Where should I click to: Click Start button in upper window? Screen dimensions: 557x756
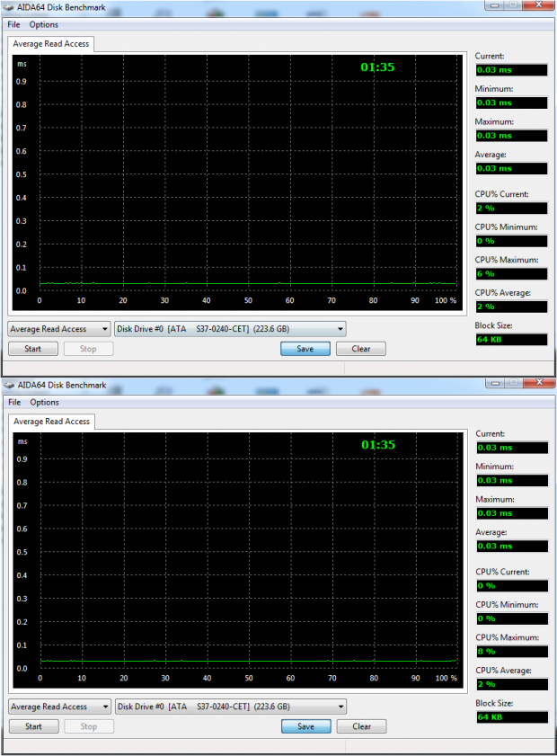tap(33, 349)
